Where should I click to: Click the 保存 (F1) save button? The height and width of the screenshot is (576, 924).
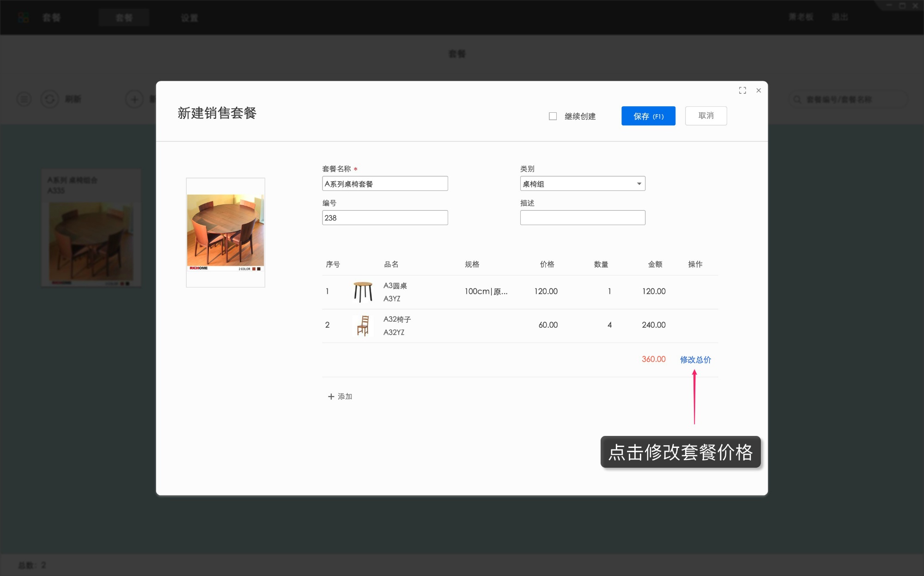tap(648, 116)
